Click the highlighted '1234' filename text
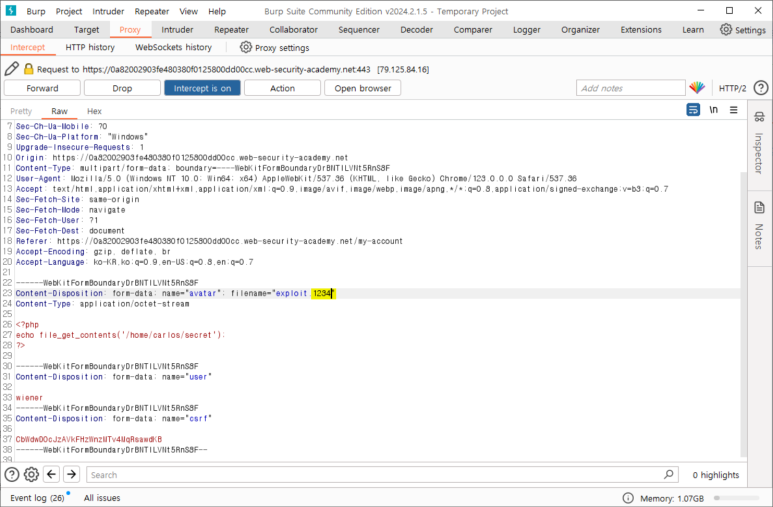Image resolution: width=773 pixels, height=507 pixels. tap(322, 293)
